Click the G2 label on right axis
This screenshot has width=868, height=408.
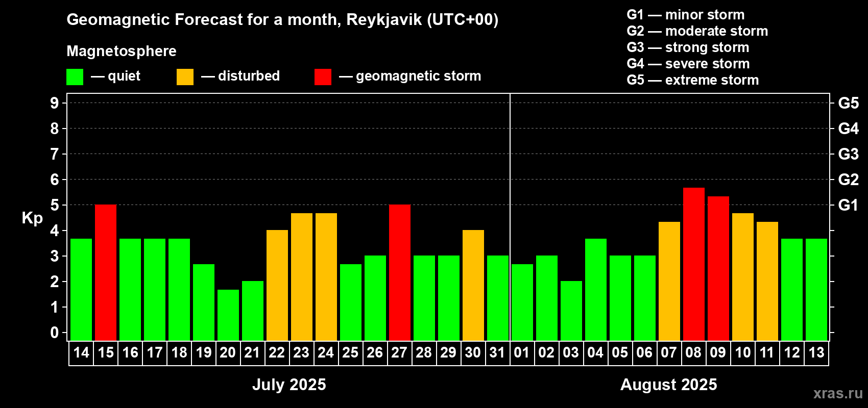click(x=849, y=180)
